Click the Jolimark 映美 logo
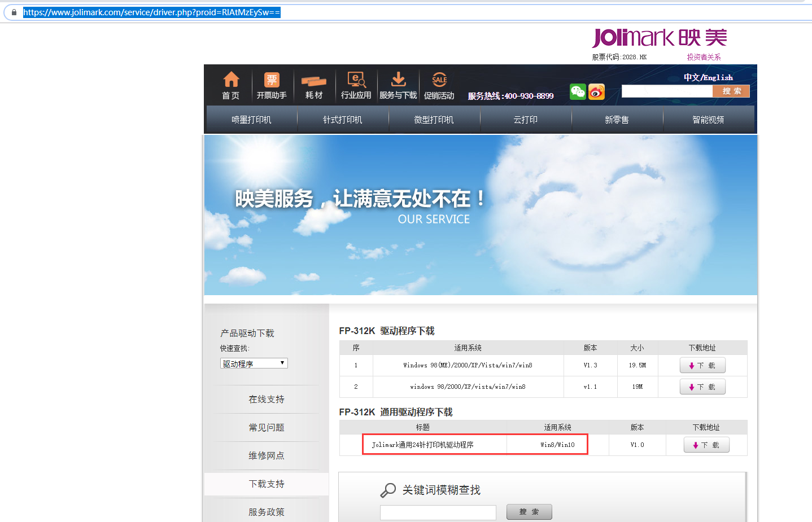Image resolution: width=812 pixels, height=522 pixels. [660, 38]
